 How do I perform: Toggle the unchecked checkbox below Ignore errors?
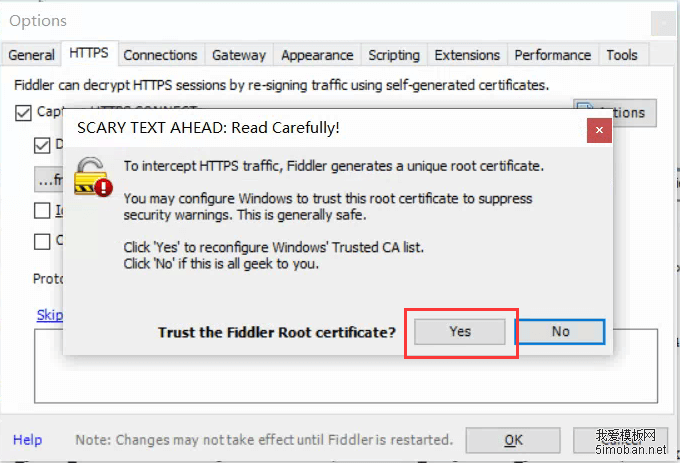42,241
